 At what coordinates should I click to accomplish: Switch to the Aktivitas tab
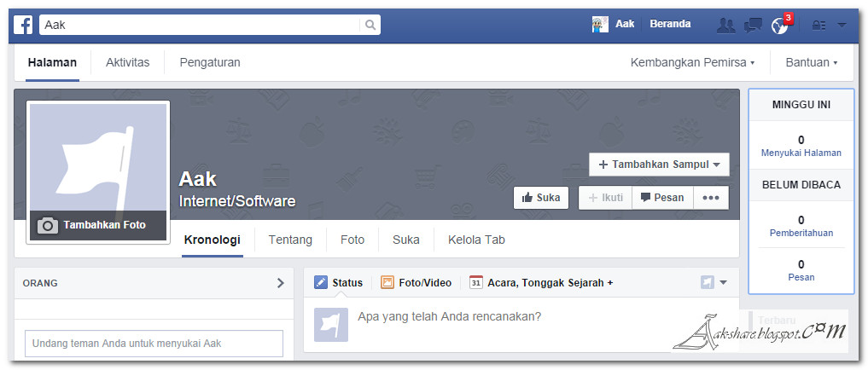[x=127, y=62]
